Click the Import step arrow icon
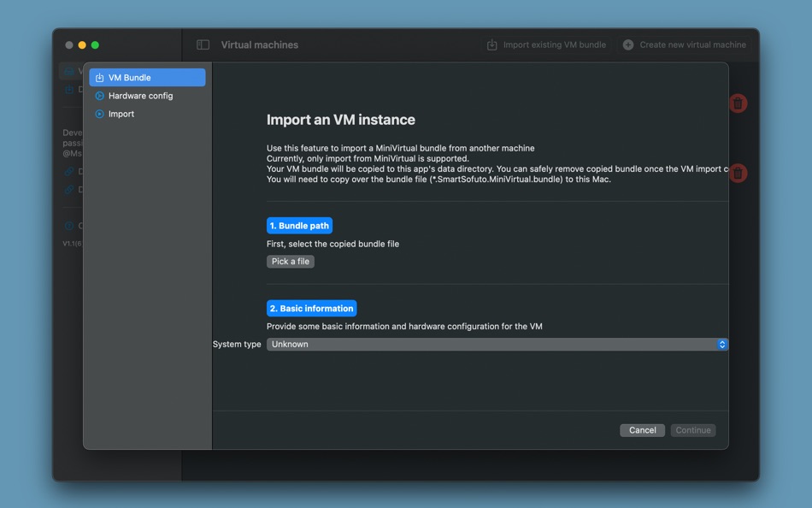This screenshot has height=508, width=812. pos(99,114)
